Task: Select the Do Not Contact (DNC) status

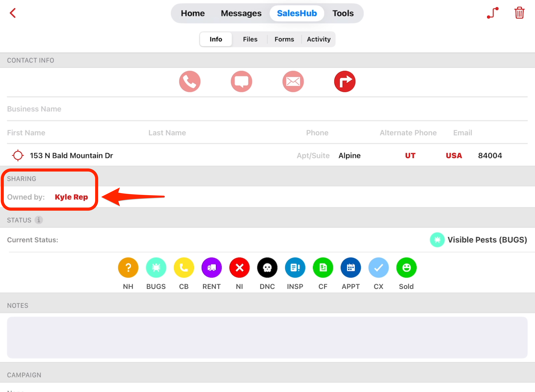Action: point(267,268)
